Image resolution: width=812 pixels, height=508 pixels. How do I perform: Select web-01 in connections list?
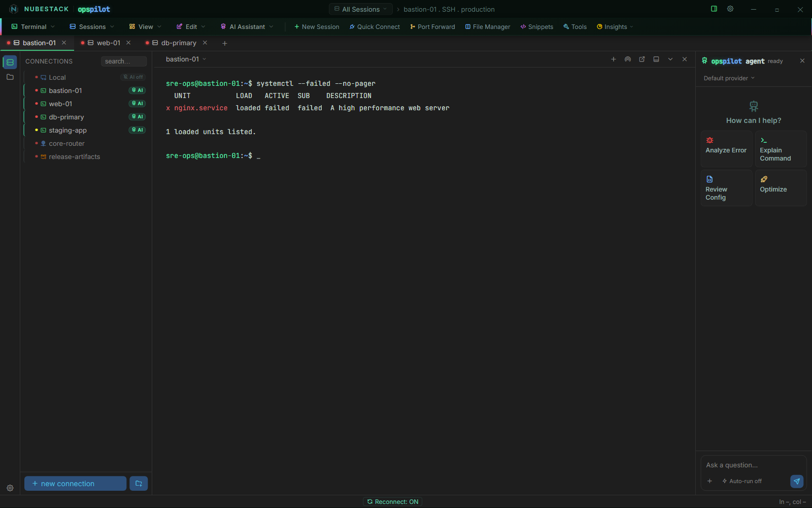click(86, 104)
